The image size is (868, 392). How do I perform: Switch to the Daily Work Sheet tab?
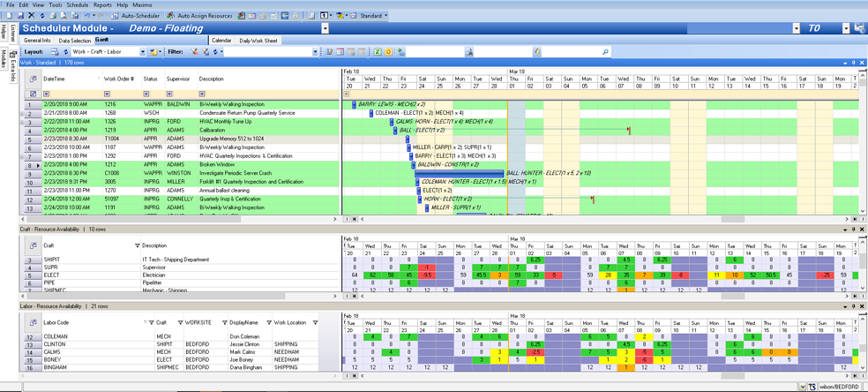coord(258,41)
